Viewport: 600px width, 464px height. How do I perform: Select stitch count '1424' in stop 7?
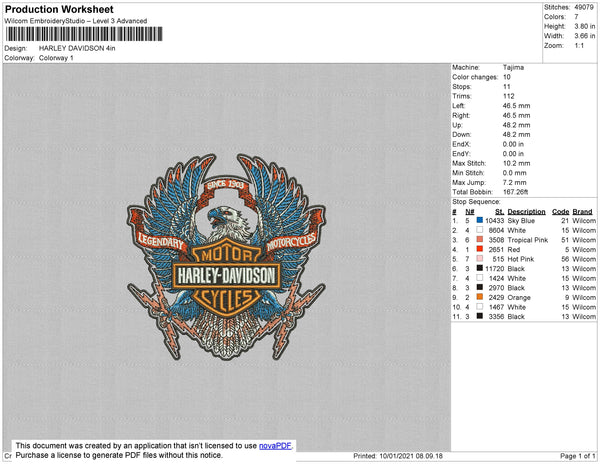point(496,278)
